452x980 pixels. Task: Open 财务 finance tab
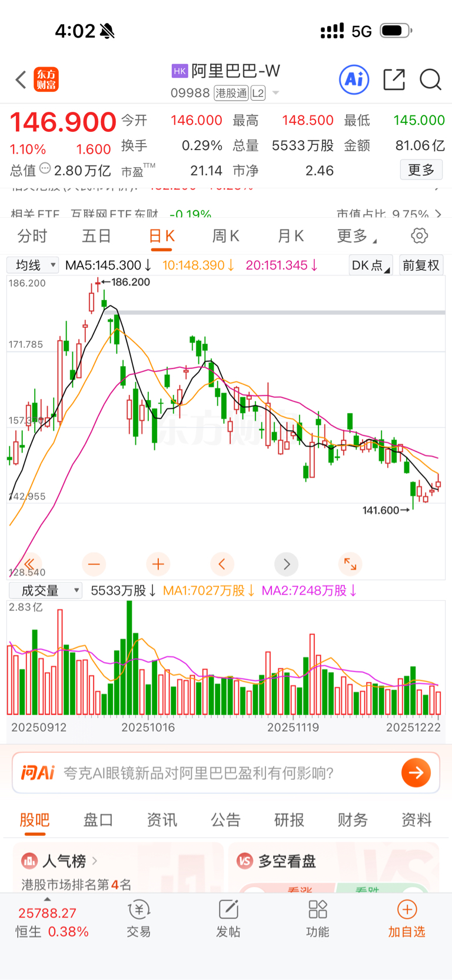tap(353, 820)
